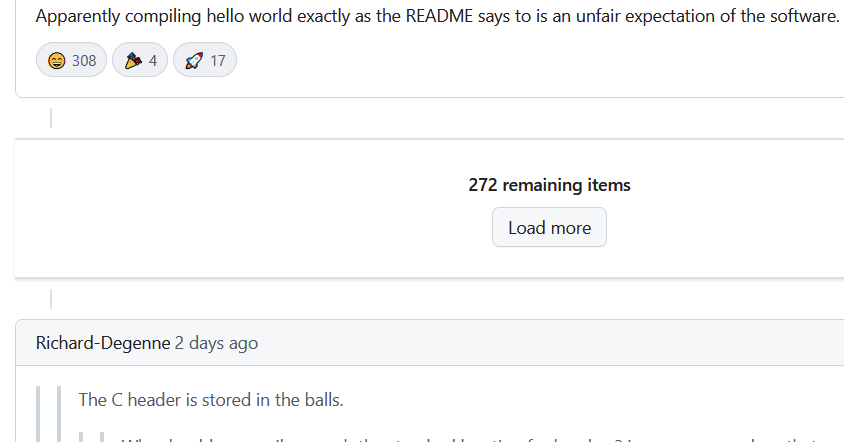The height and width of the screenshot is (442, 844).
Task: Click the "2 days ago" timestamp
Action: [216, 343]
